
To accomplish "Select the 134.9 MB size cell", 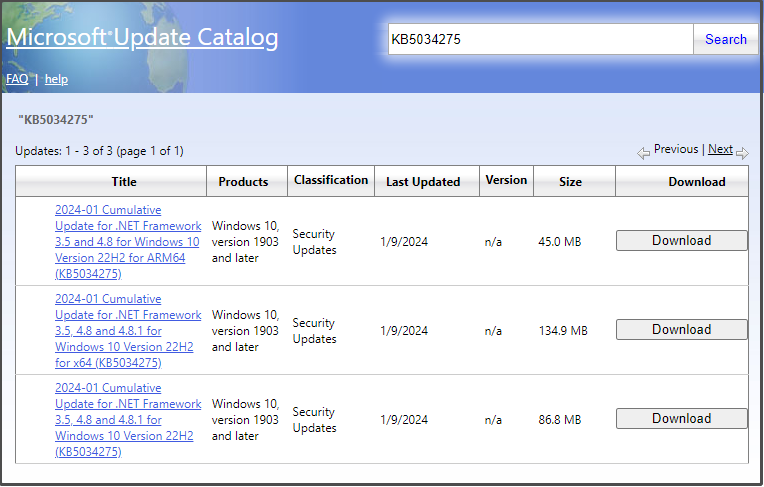I will tap(563, 331).
